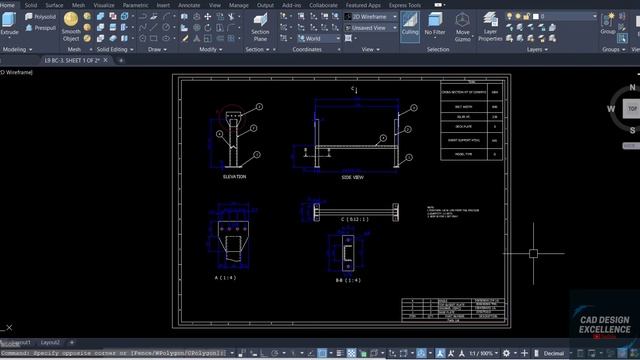640x360 pixels.
Task: Switch to the Parametric ribbon tab
Action: [136, 5]
